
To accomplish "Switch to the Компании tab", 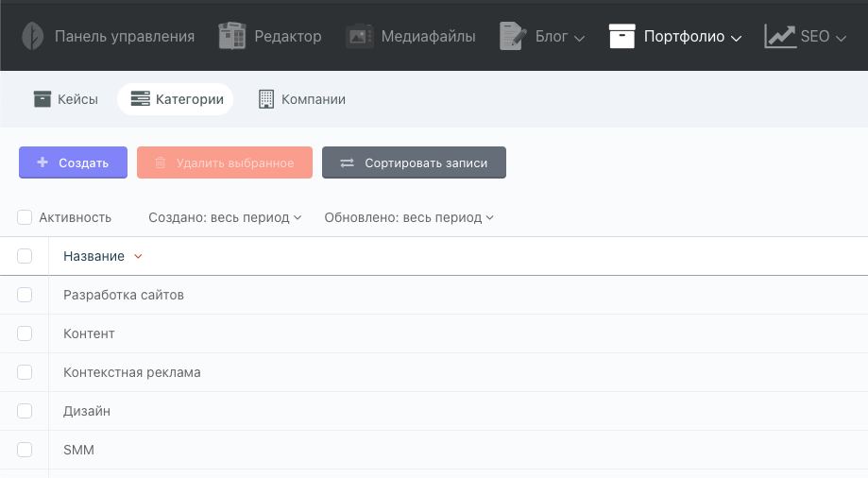I will pos(302,99).
